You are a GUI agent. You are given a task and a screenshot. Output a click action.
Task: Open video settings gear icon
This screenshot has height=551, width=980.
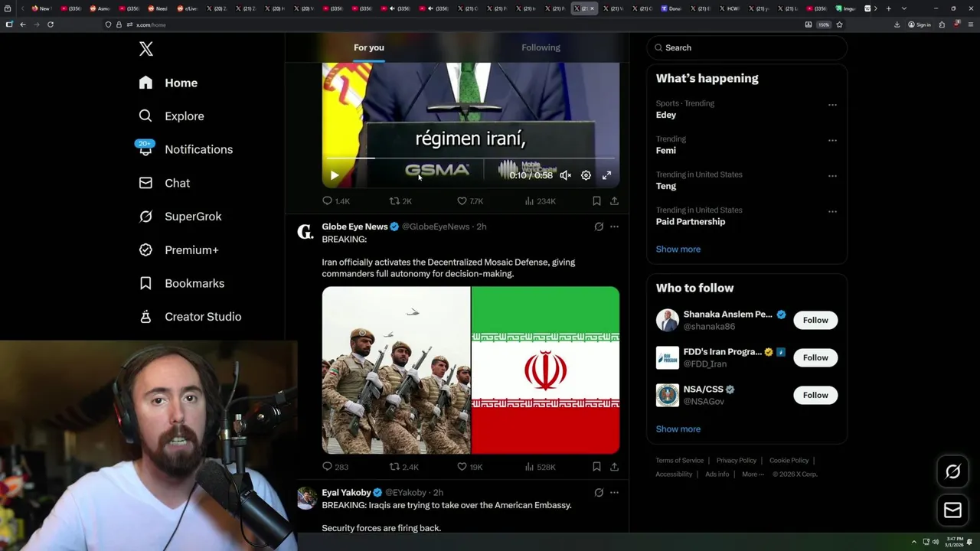(586, 175)
